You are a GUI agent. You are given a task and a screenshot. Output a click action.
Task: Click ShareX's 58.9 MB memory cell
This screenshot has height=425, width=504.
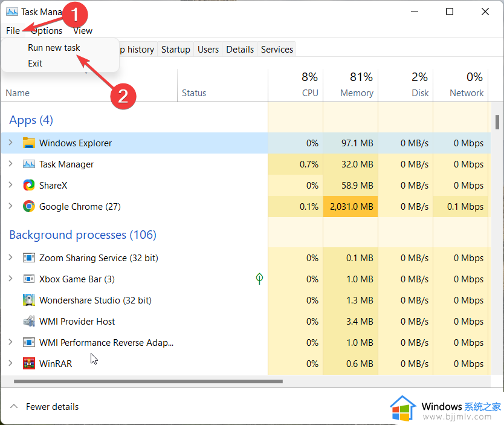[x=351, y=185]
